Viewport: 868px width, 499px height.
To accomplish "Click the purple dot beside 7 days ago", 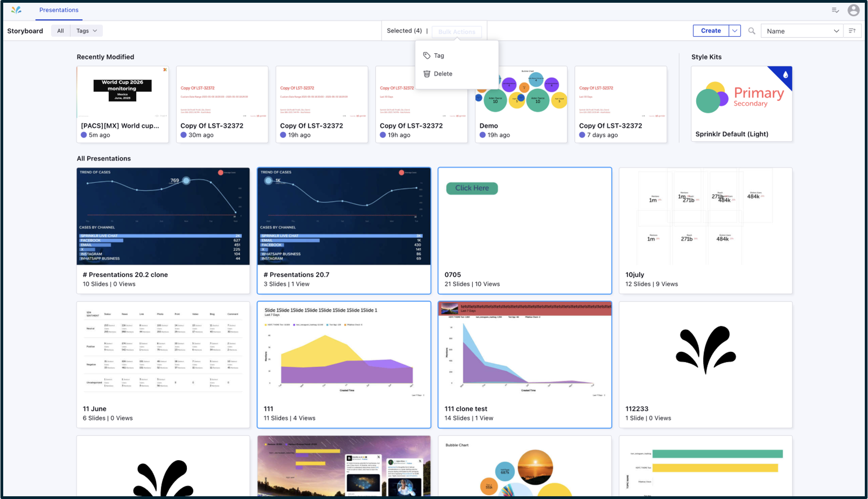I will [x=582, y=135].
